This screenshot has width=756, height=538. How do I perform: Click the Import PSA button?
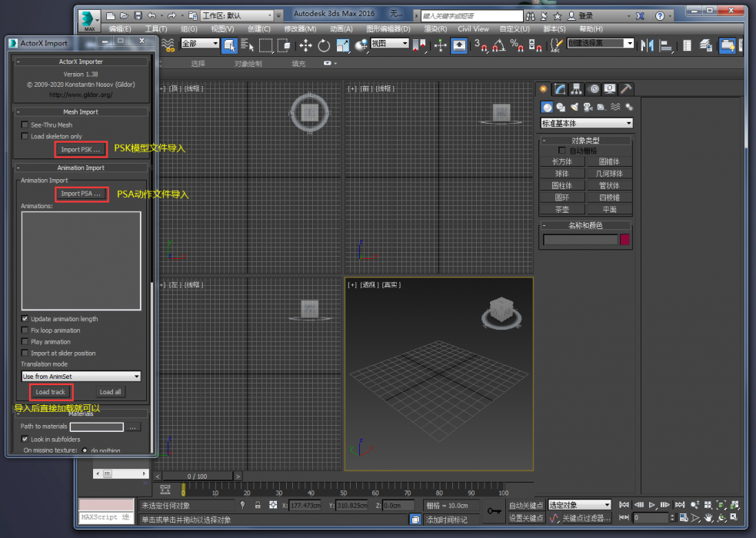81,194
